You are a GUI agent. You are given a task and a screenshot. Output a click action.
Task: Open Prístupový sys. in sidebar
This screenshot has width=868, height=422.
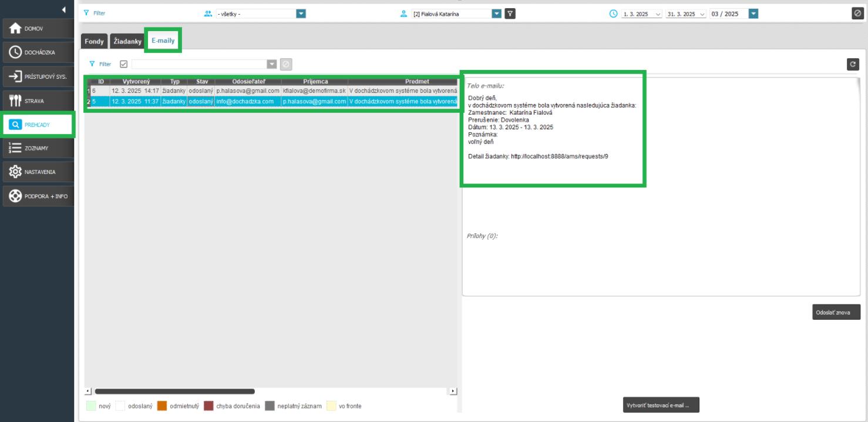[x=38, y=77]
